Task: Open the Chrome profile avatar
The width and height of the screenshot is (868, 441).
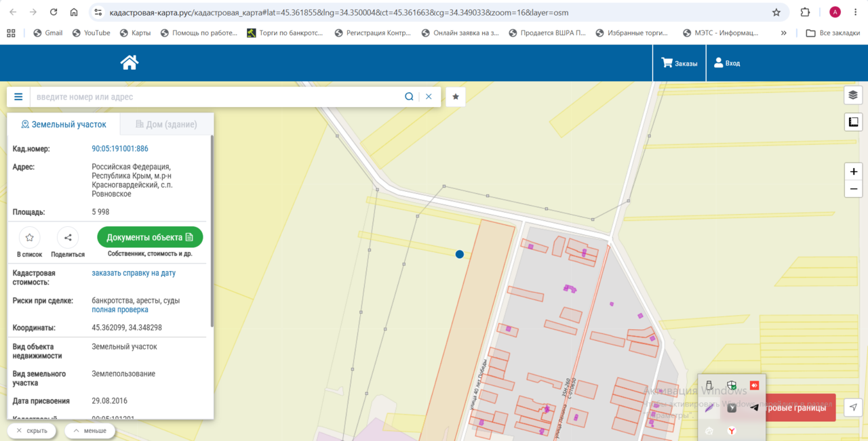Action: 835,12
